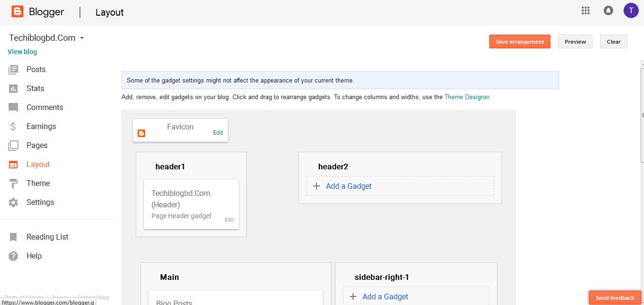This screenshot has width=644, height=305.
Task: Go to the Theme section
Action: 38,184
